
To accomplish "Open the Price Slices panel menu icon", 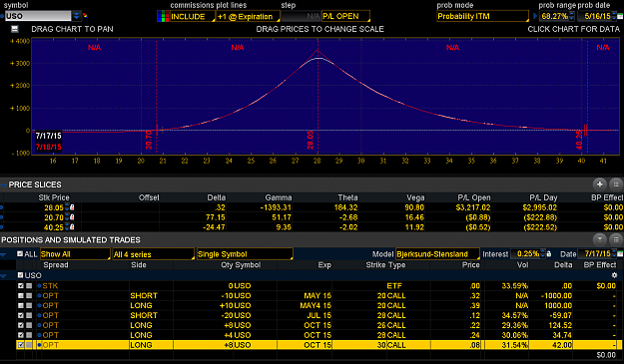I will tap(616, 184).
